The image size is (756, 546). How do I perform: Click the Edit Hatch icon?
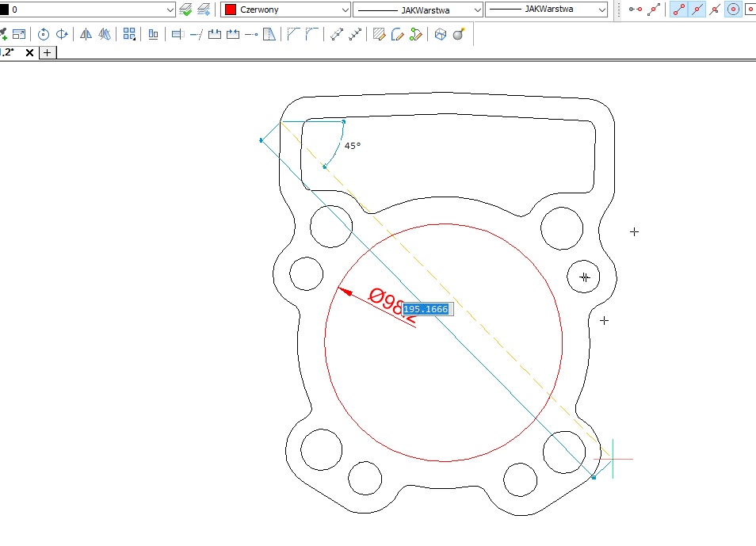point(380,35)
